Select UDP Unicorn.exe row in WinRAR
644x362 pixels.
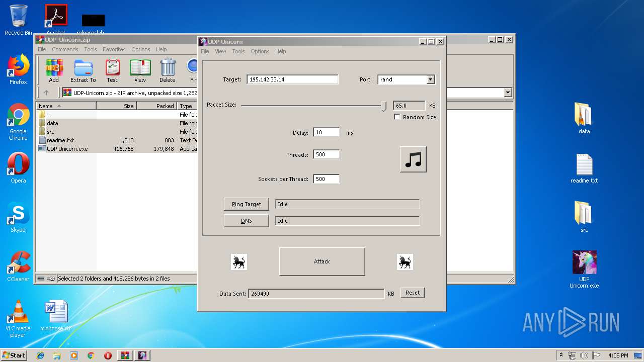click(117, 149)
